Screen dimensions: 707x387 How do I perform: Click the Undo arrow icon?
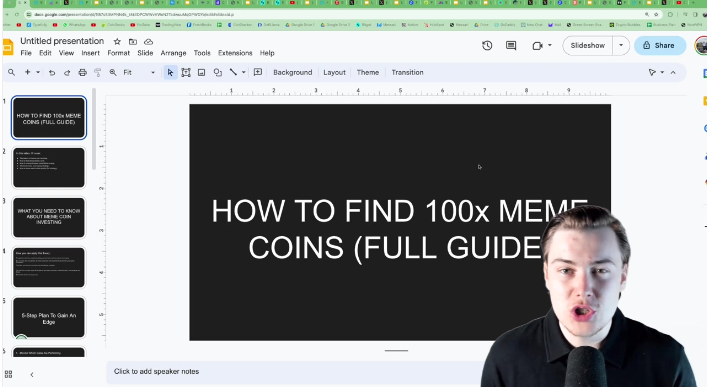52,72
